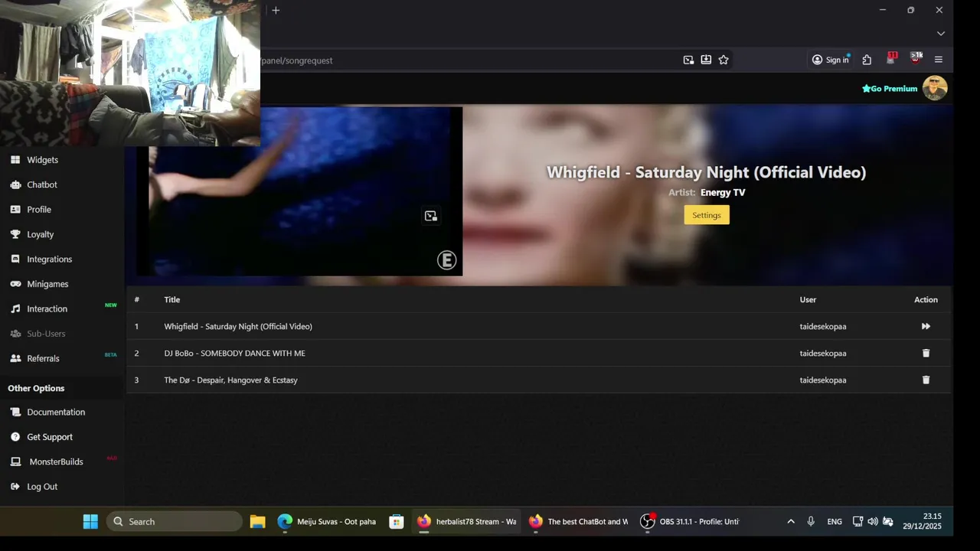Open the Minigames section
Screen dimensions: 980x551
click(47, 284)
